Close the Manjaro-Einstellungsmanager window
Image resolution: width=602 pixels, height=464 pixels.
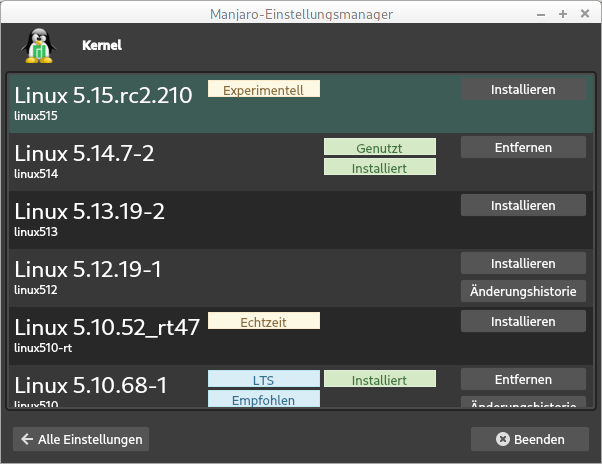pos(585,14)
